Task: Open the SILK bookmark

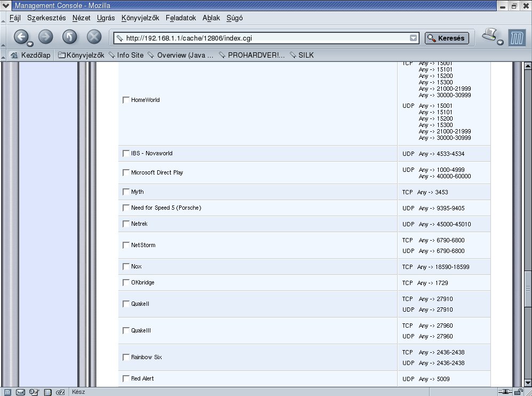Action: pos(302,55)
